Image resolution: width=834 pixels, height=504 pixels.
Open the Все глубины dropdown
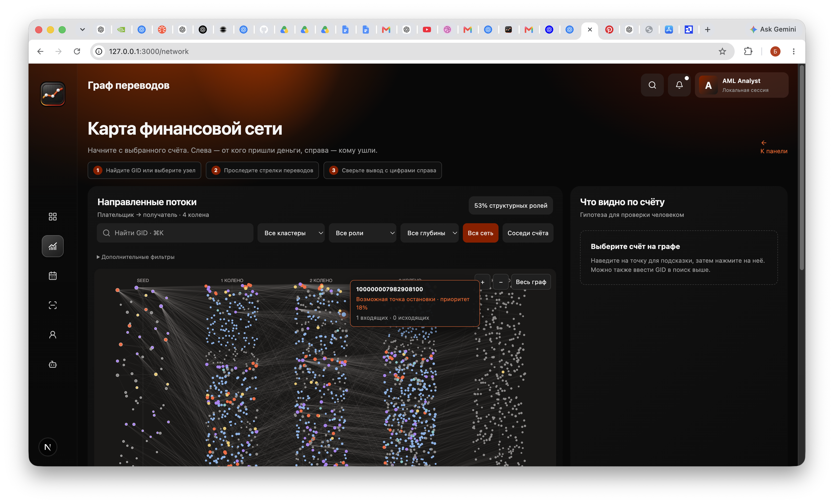[x=429, y=233]
